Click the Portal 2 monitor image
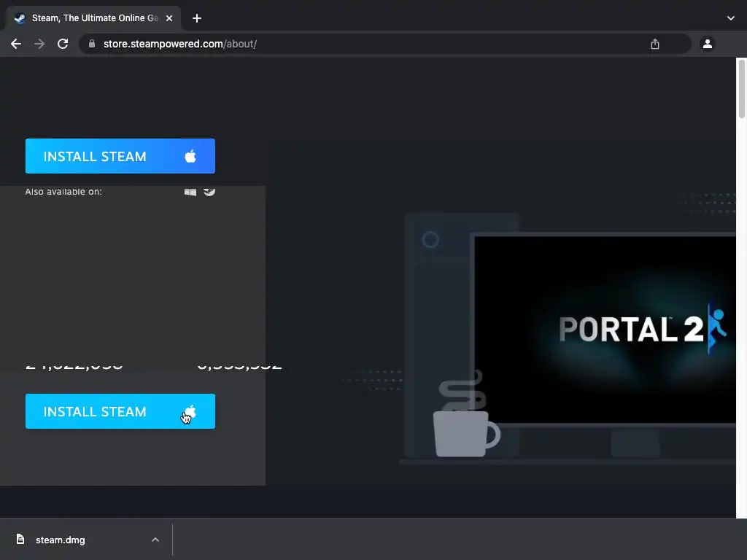 tap(605, 330)
